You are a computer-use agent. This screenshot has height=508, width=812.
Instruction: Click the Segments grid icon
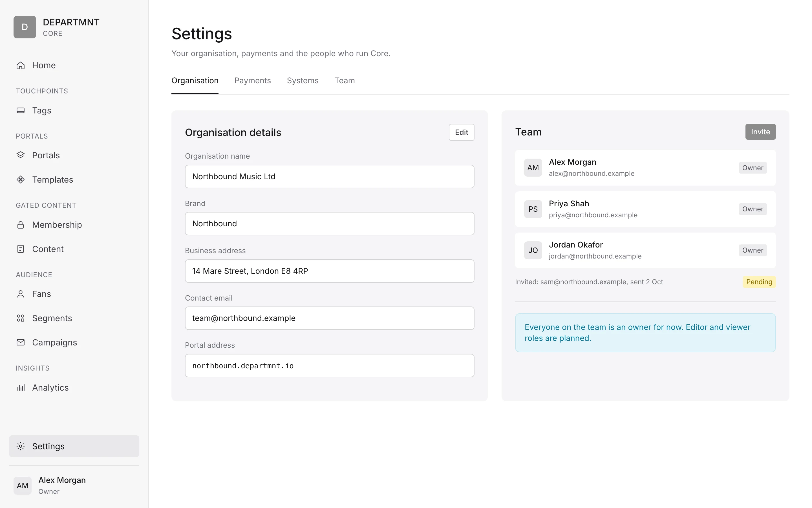[21, 318]
